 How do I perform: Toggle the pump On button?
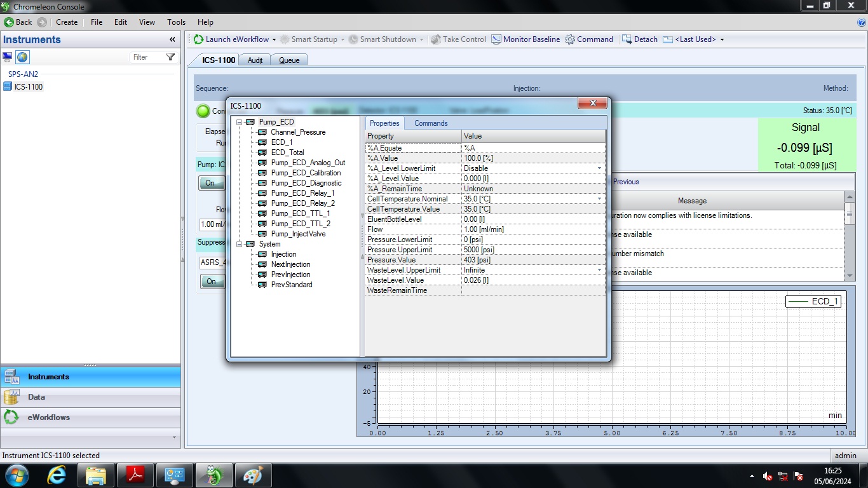210,184
